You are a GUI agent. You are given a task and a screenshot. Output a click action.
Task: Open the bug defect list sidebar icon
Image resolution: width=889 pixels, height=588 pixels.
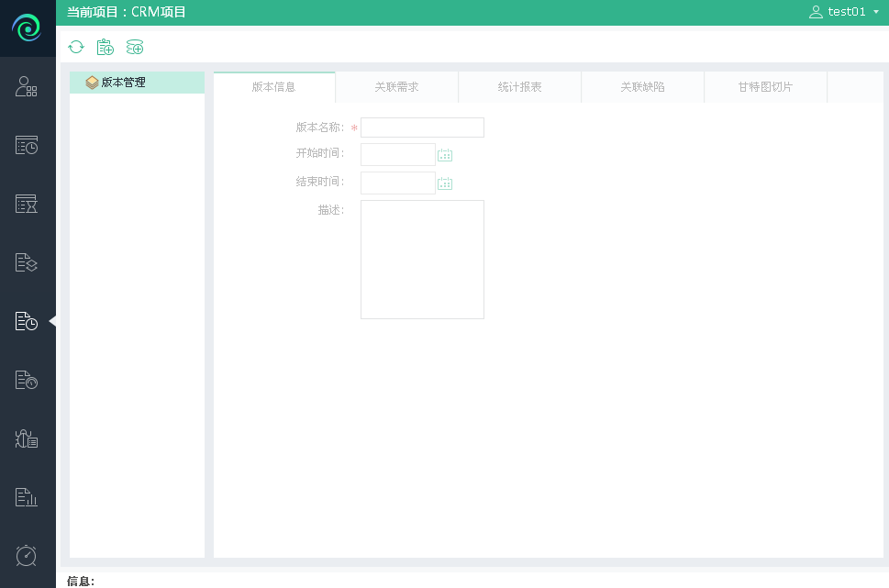26,438
